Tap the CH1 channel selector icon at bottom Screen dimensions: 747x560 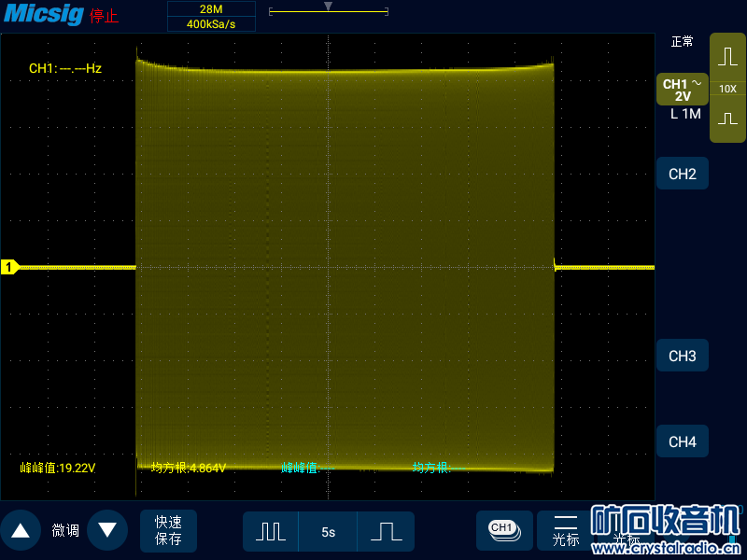point(504,530)
